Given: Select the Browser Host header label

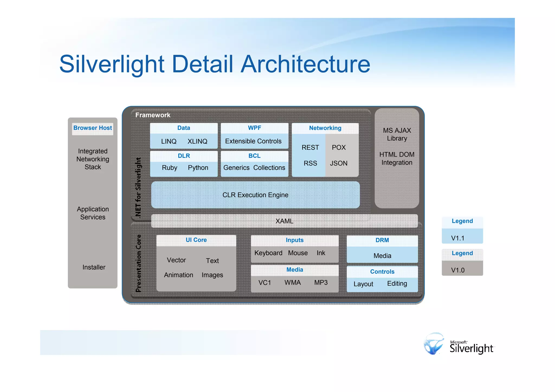Looking at the screenshot, I should coord(92,128).
